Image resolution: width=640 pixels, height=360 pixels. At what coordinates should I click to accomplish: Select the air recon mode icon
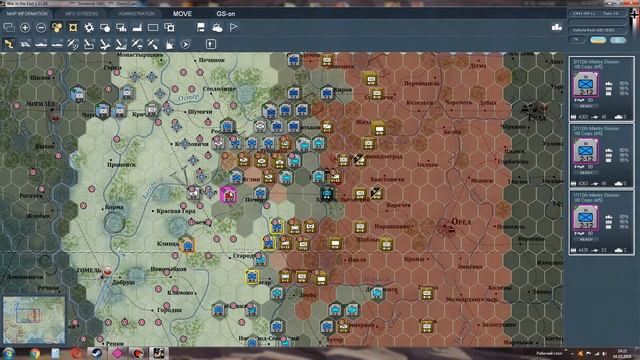click(x=73, y=44)
